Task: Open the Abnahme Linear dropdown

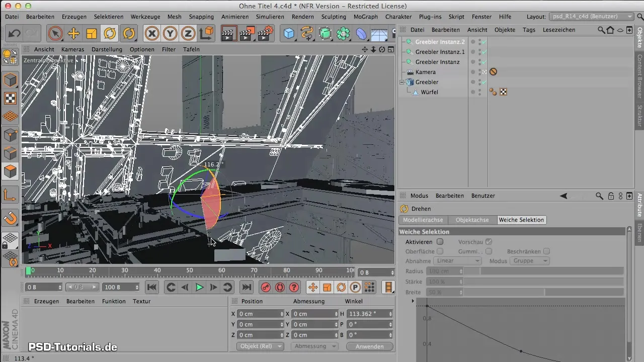Action: (x=457, y=261)
